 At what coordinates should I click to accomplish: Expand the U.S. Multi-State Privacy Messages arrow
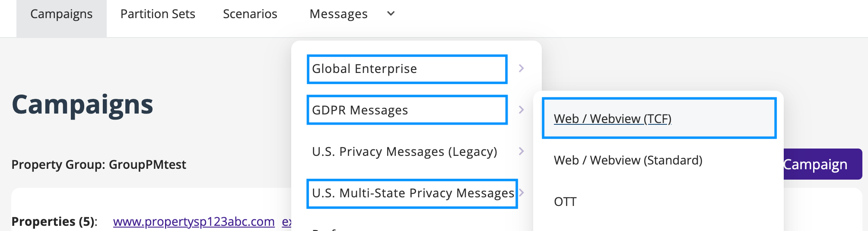(x=522, y=193)
